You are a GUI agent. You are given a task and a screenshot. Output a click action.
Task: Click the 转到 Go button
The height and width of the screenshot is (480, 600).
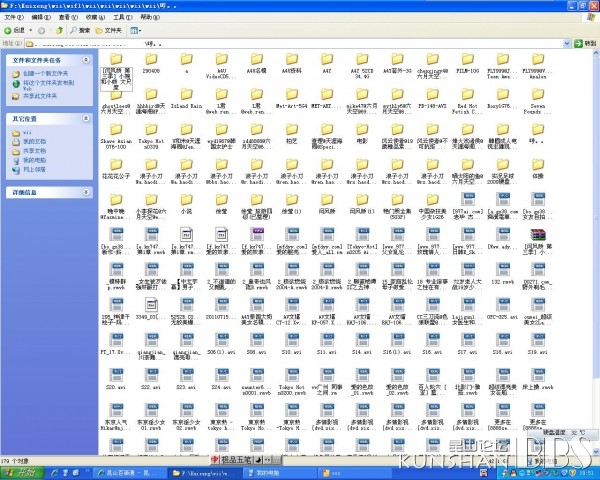point(585,44)
